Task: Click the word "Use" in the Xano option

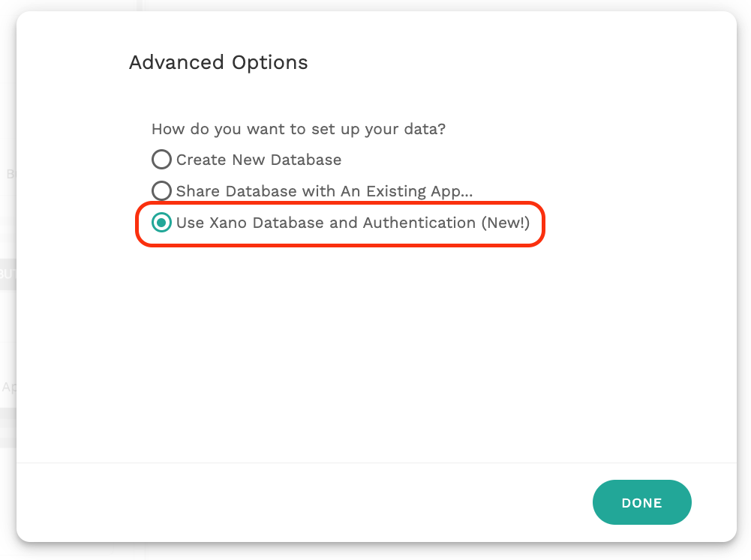Action: (x=191, y=223)
